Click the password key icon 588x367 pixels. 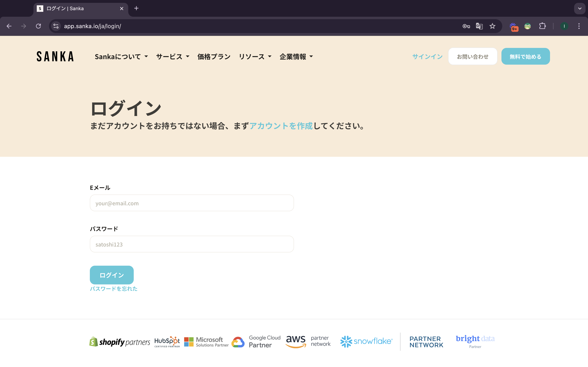point(466,26)
